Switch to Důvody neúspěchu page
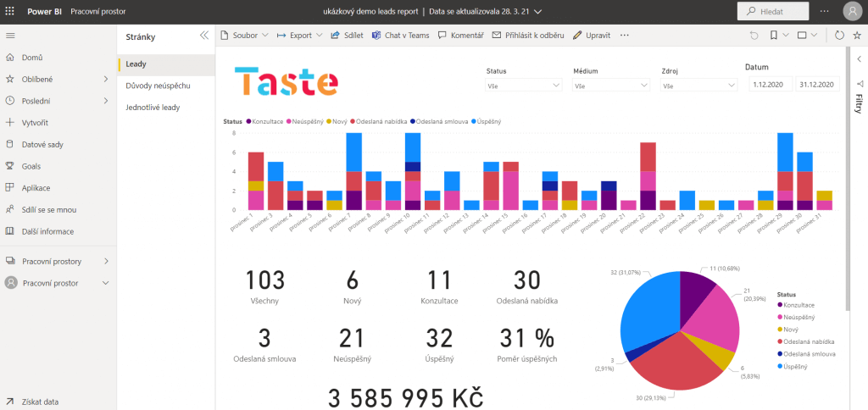 tap(158, 86)
